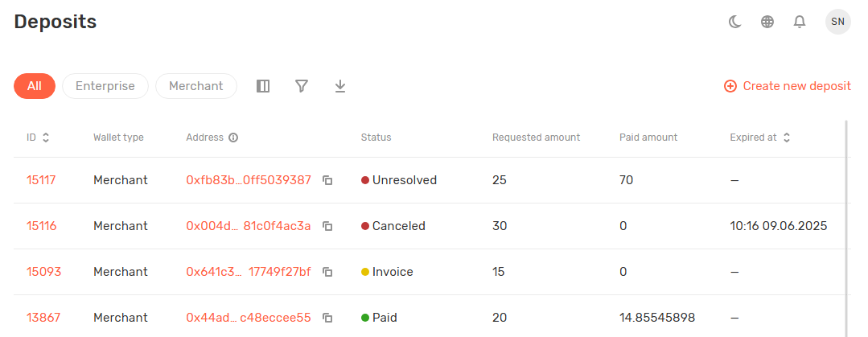This screenshot has height=337, width=868.
Task: Click Create new deposit
Action: pos(788,86)
